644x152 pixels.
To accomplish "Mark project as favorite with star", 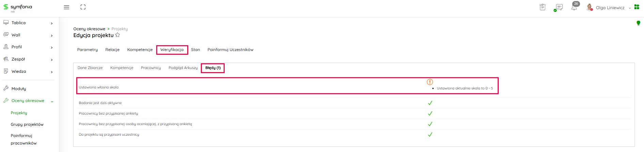I will (118, 35).
